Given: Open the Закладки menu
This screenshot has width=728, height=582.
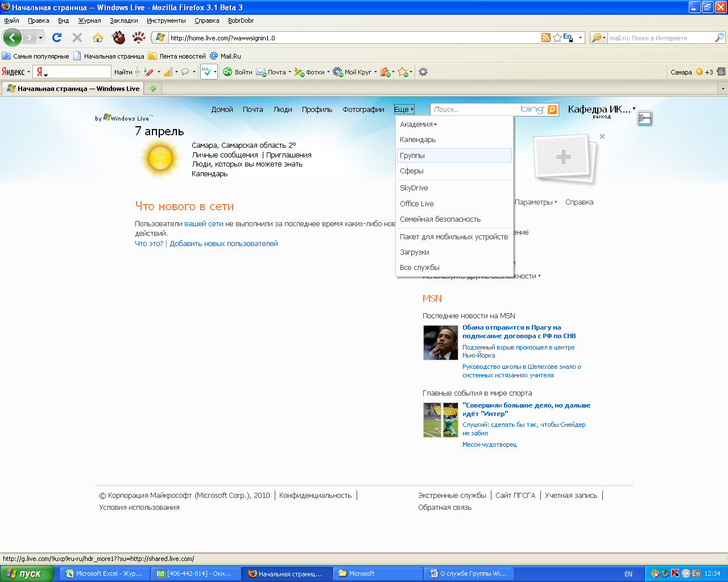Looking at the screenshot, I should point(124,20).
